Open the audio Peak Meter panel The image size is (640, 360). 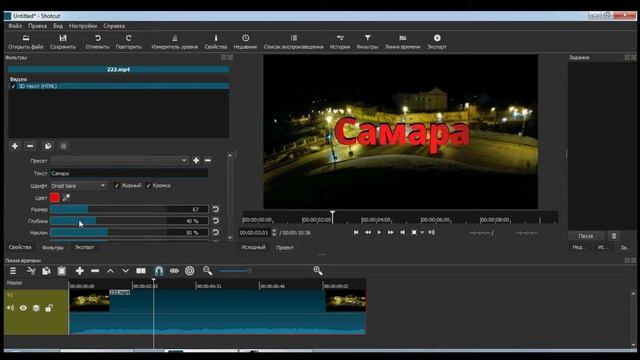tap(174, 42)
